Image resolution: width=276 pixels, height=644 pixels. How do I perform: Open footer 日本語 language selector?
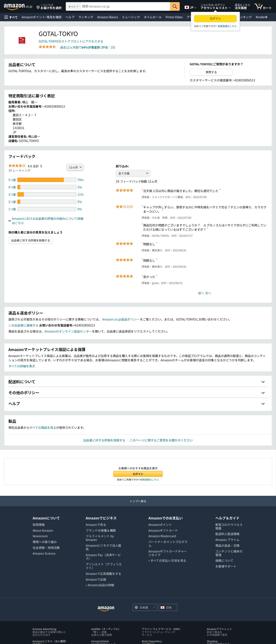pyautogui.click(x=145, y=607)
